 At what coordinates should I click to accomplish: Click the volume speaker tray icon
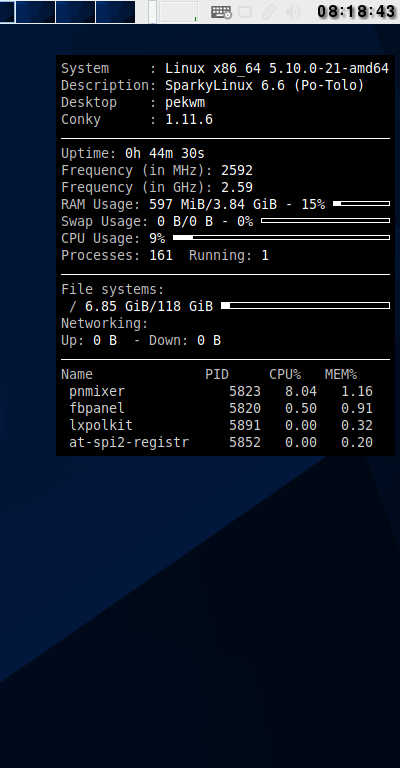coord(292,12)
